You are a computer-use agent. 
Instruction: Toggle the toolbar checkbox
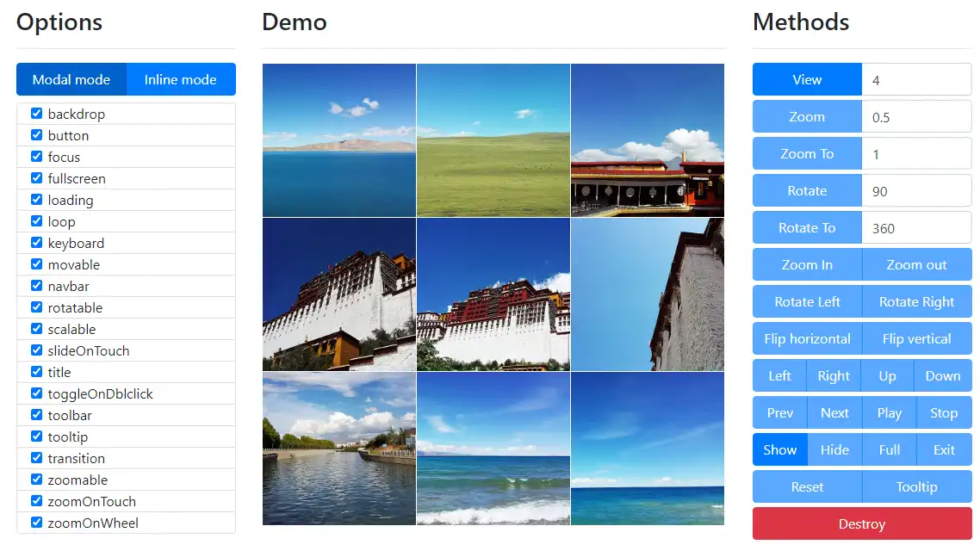[37, 416]
